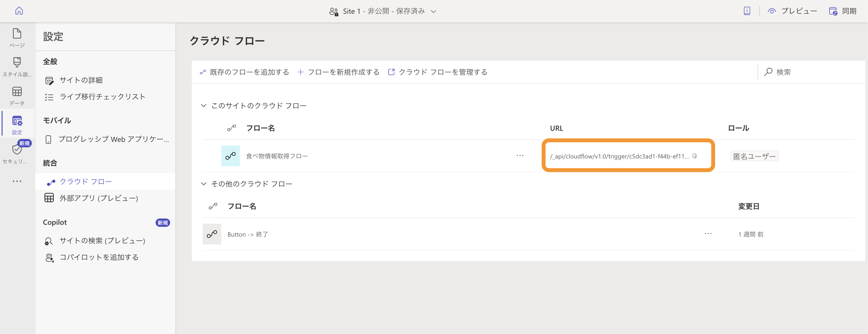
Task: Click the info icon near プレビュー
Action: (x=747, y=11)
